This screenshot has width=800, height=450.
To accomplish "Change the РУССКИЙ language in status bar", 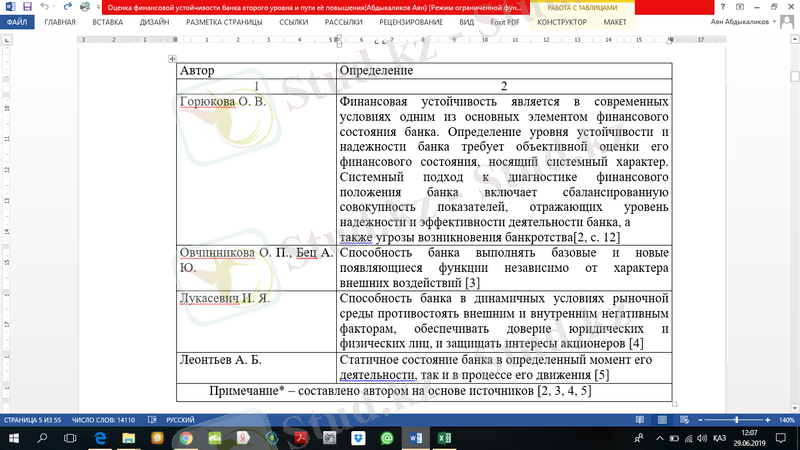I will [x=179, y=421].
